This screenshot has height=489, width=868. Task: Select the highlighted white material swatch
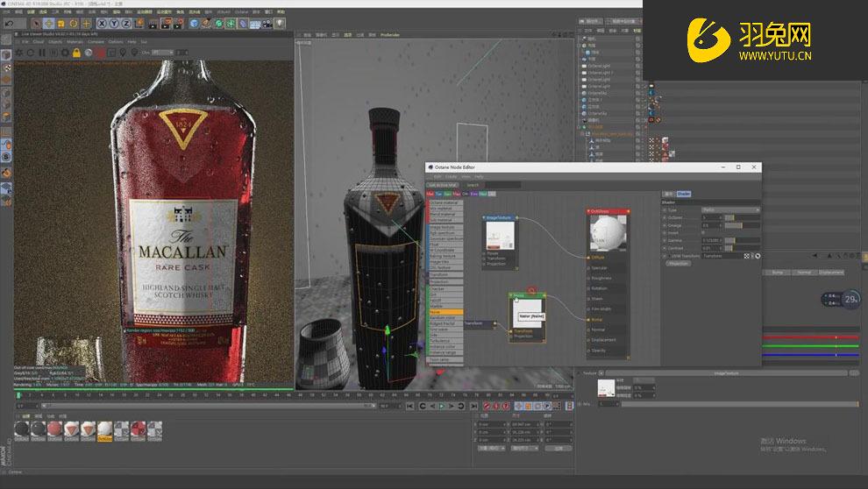tap(104, 431)
